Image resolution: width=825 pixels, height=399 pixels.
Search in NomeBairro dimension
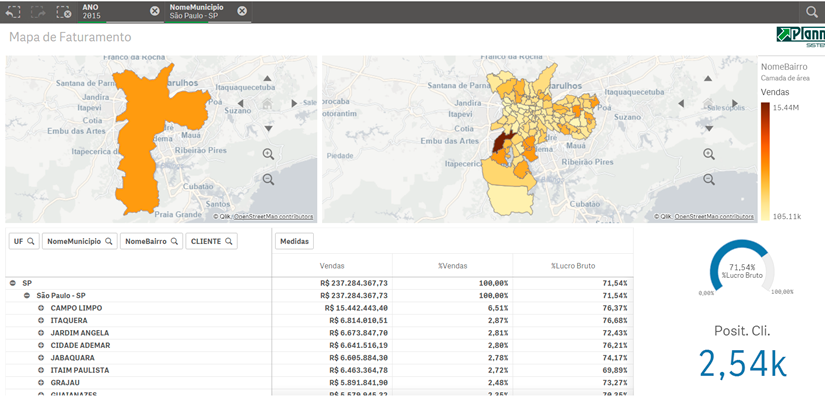152,241
